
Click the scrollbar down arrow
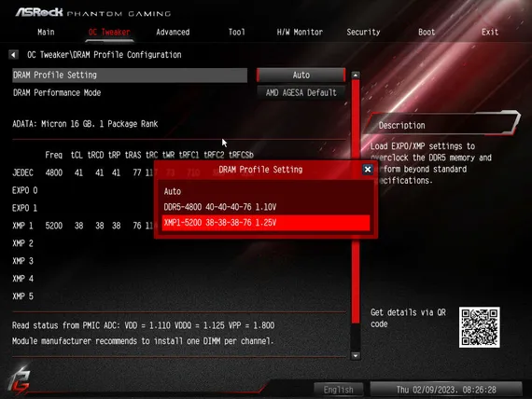point(356,355)
